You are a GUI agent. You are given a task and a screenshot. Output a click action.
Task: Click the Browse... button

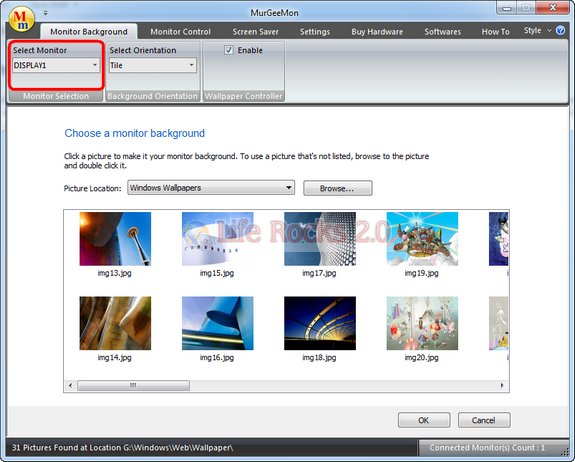coord(337,188)
